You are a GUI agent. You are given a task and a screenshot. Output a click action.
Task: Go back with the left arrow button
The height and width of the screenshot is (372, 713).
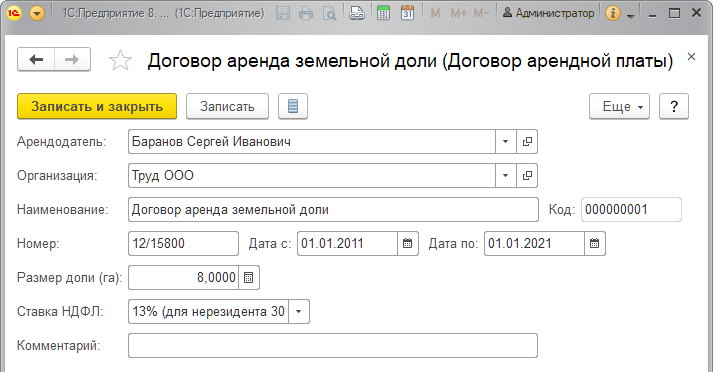[36, 60]
